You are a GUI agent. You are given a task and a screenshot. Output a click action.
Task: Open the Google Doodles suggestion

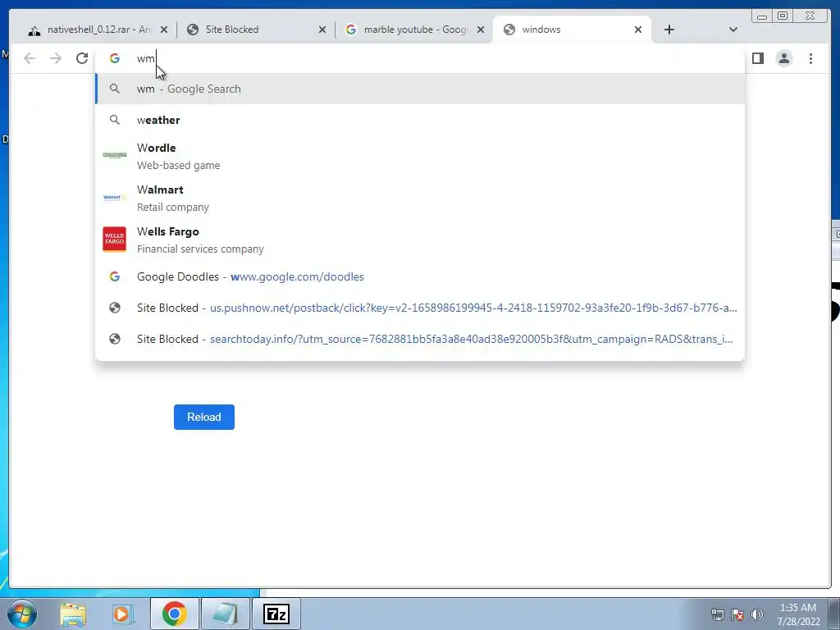[420, 276]
